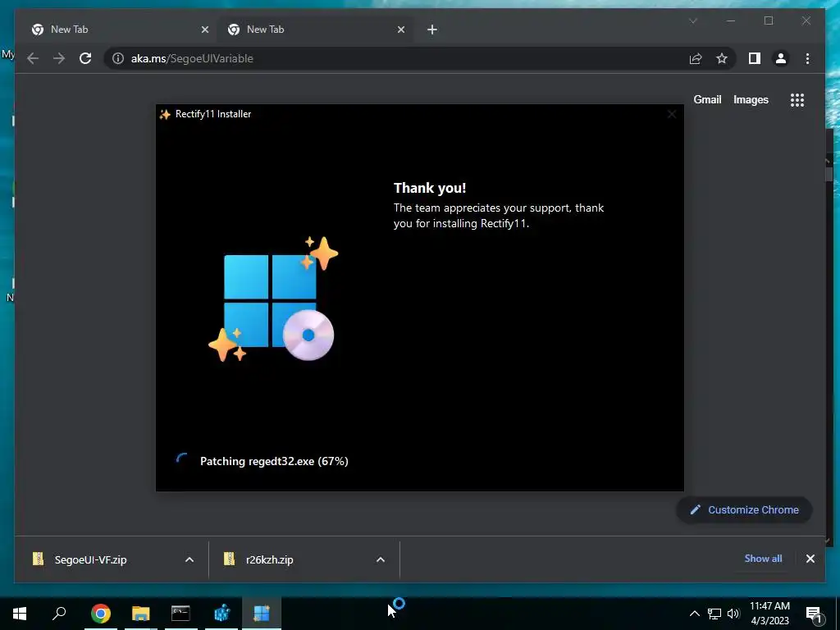Viewport: 840px width, 630px height.
Task: Open Google Images link
Action: point(751,99)
